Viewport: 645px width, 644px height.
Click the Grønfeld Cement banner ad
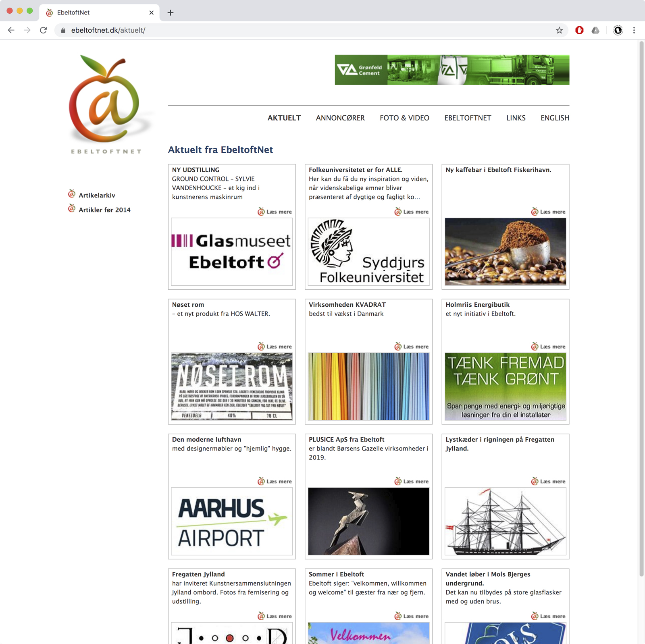[452, 70]
